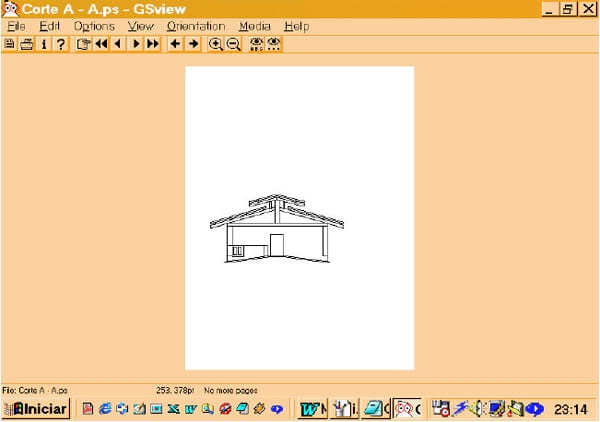Open the Orientation menu

tap(196, 26)
